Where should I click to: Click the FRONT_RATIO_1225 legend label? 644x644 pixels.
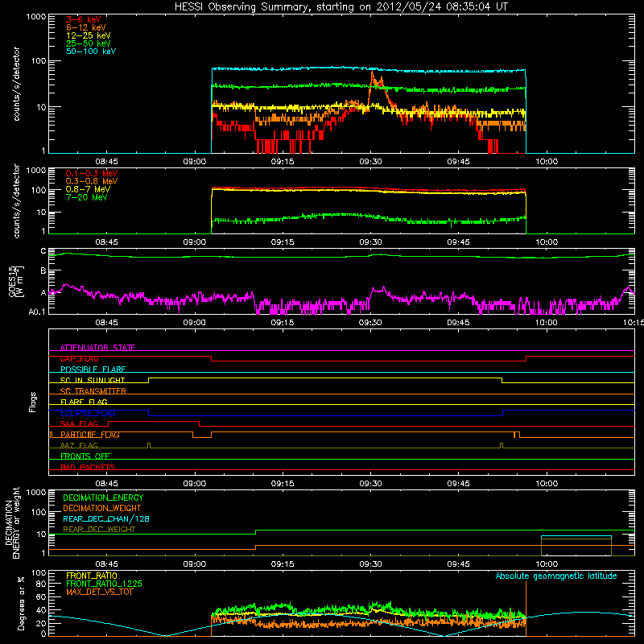pos(105,584)
